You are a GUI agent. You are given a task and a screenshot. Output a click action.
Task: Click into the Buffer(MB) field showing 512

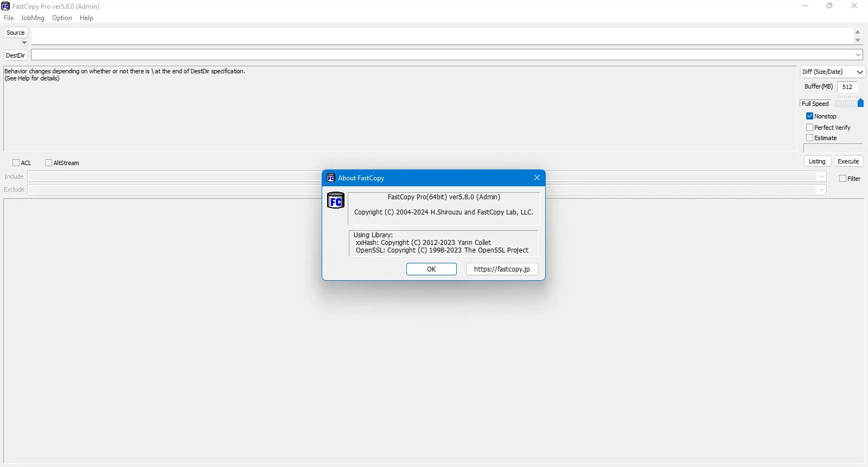[x=848, y=87]
